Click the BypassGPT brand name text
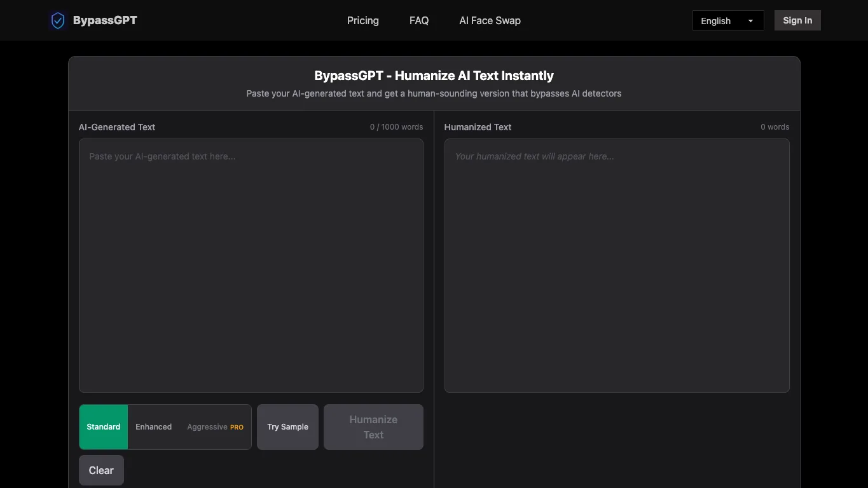This screenshot has width=868, height=488. (x=105, y=20)
